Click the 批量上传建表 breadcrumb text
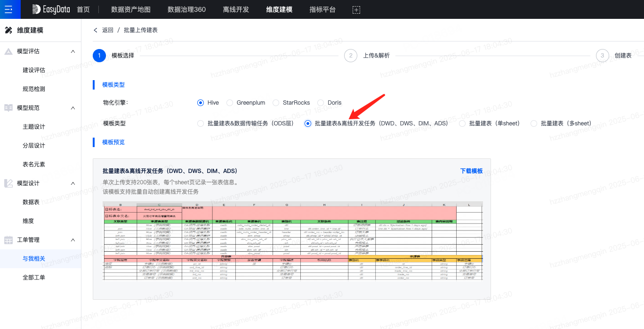 click(x=141, y=30)
